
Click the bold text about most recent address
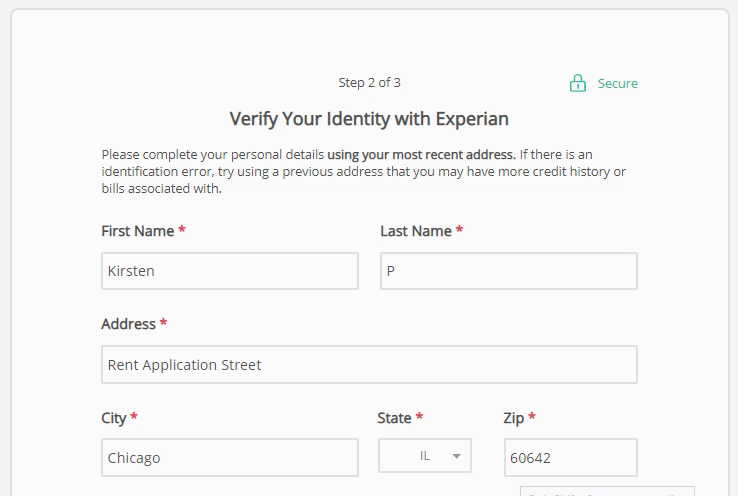click(x=421, y=155)
